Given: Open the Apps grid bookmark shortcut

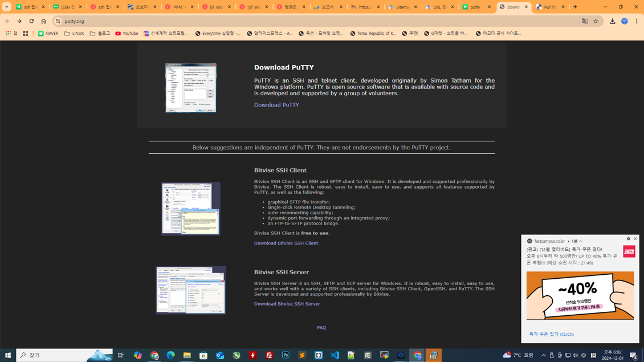Looking at the screenshot, I should coord(11,33).
